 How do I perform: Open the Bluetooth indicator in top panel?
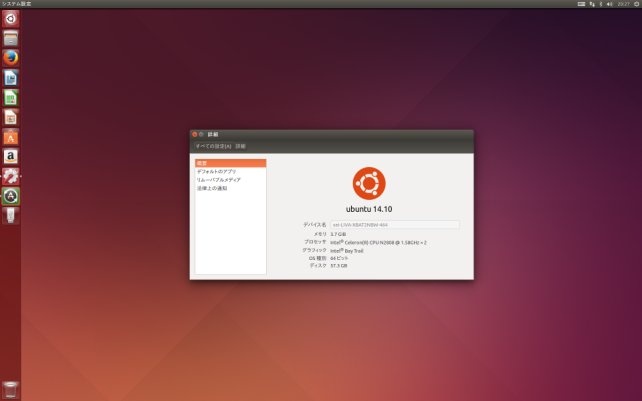[601, 4]
